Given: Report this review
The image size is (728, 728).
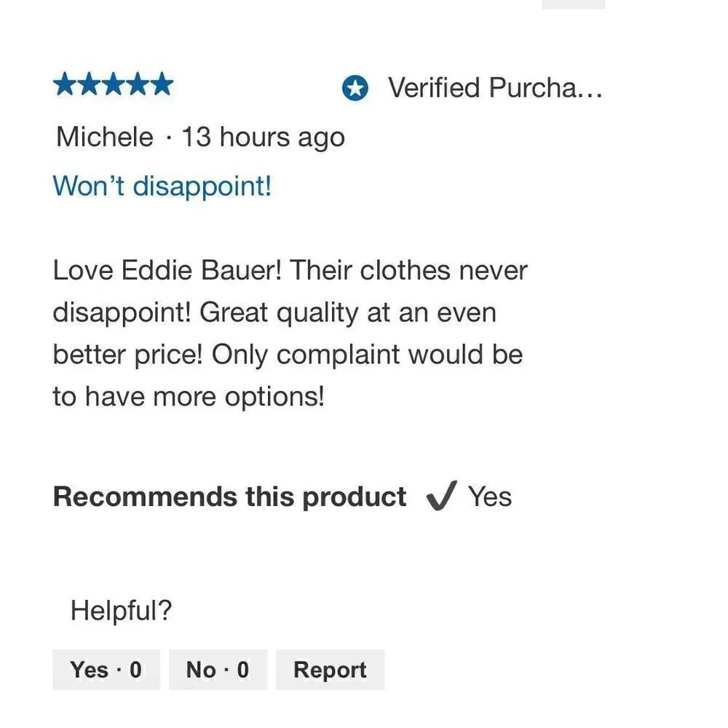Looking at the screenshot, I should pyautogui.click(x=330, y=669).
